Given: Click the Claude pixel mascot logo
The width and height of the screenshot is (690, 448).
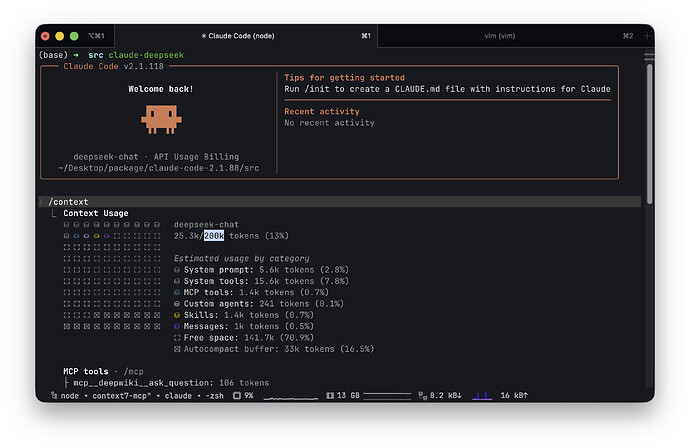Looking at the screenshot, I should [161, 119].
